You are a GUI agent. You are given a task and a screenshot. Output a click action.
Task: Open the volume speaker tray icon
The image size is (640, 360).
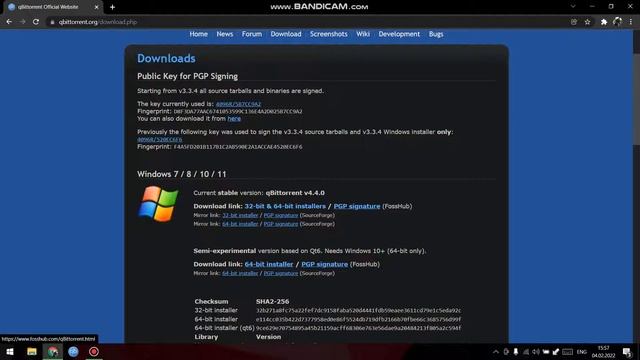[536, 352]
